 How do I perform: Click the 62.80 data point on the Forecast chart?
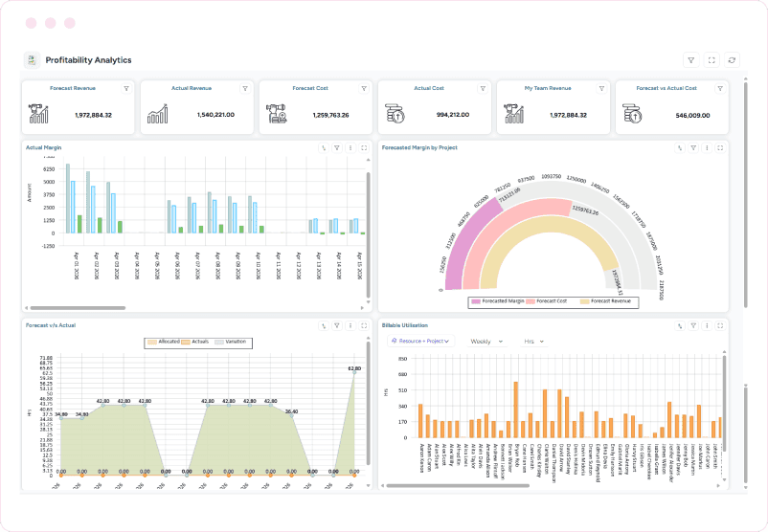tap(354, 372)
